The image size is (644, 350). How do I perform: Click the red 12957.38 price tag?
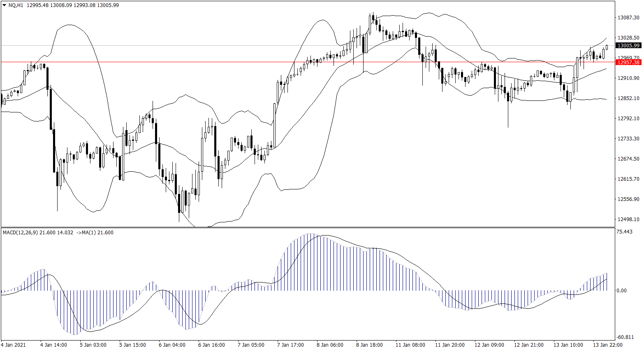click(x=628, y=62)
